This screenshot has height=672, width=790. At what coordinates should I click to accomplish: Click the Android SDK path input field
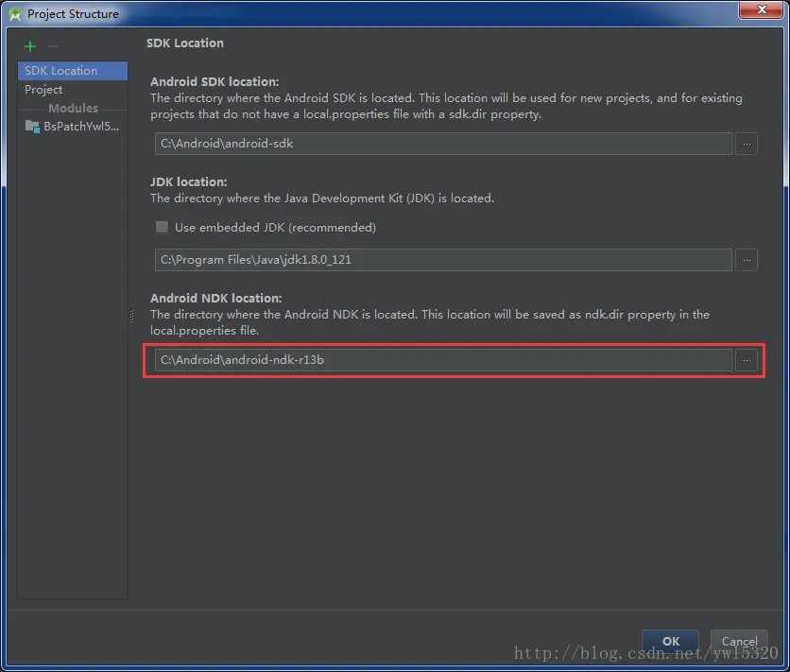point(443,144)
